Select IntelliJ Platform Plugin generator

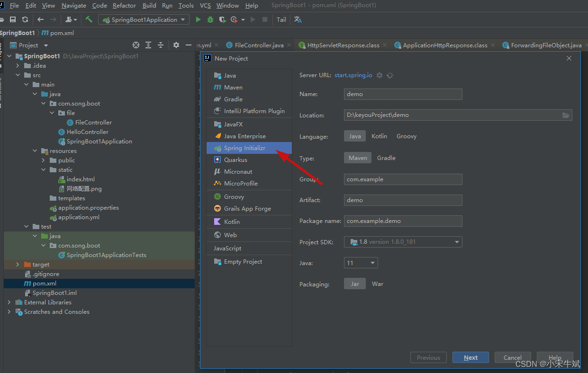[x=249, y=111]
